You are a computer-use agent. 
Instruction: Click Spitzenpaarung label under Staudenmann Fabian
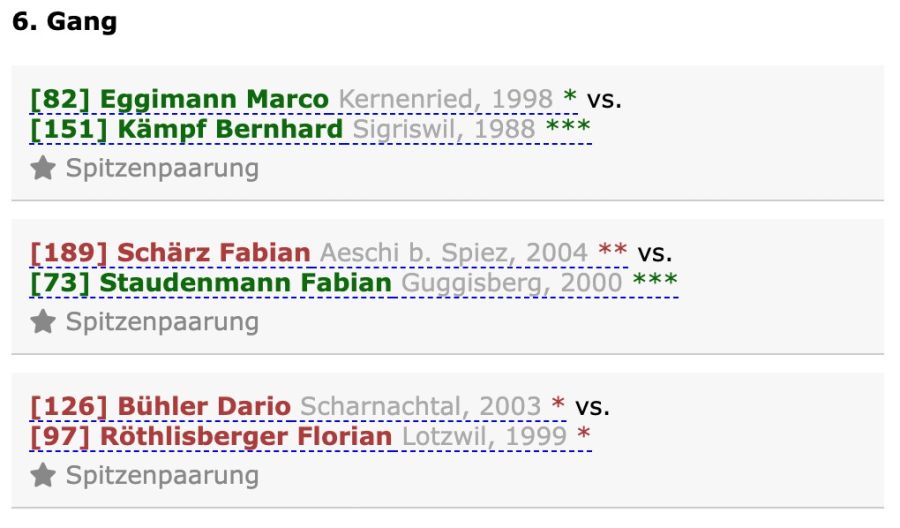click(x=162, y=321)
